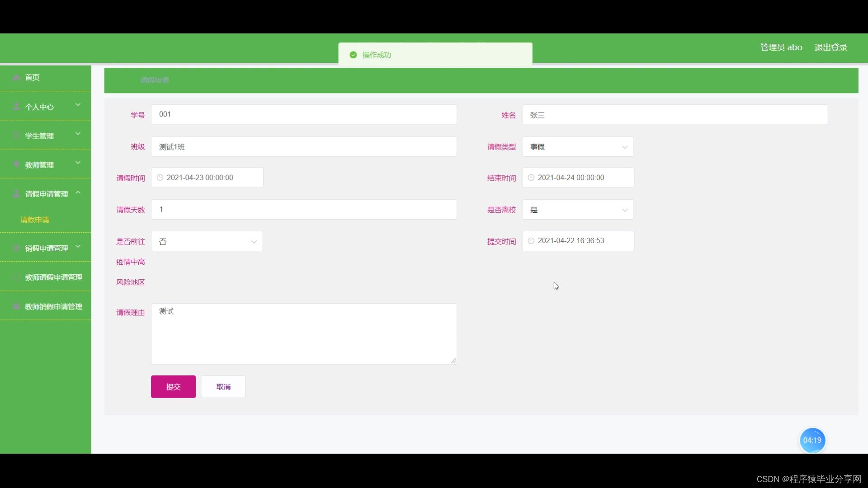Click the green success checkmark icon
Screen dimensions: 868x488
(353, 55)
